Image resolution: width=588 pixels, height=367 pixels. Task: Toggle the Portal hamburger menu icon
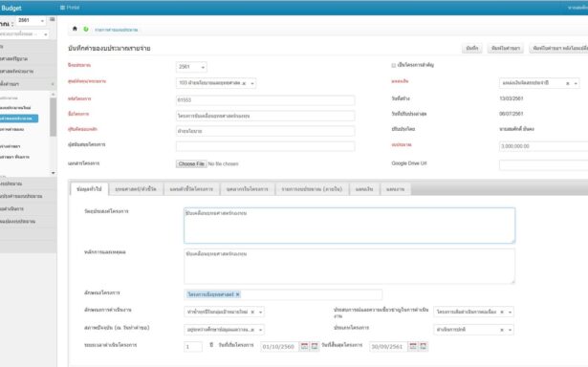pos(62,8)
